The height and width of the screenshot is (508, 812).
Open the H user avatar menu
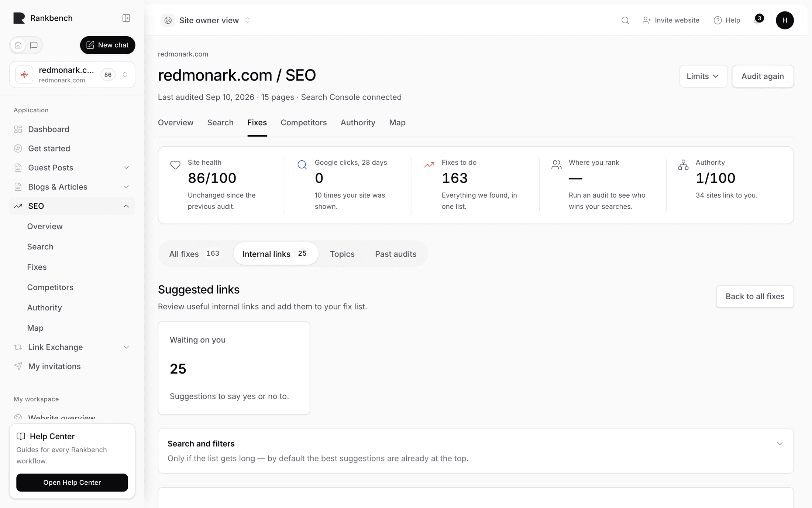coord(785,20)
